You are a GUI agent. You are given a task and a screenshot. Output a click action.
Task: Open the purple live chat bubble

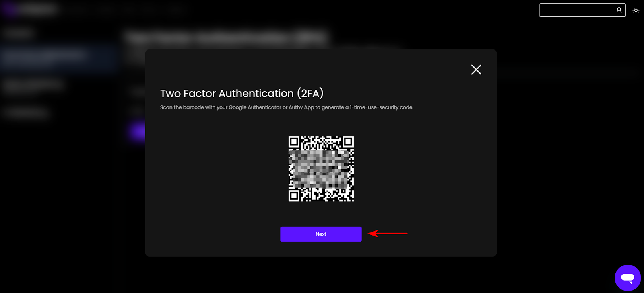(627, 278)
